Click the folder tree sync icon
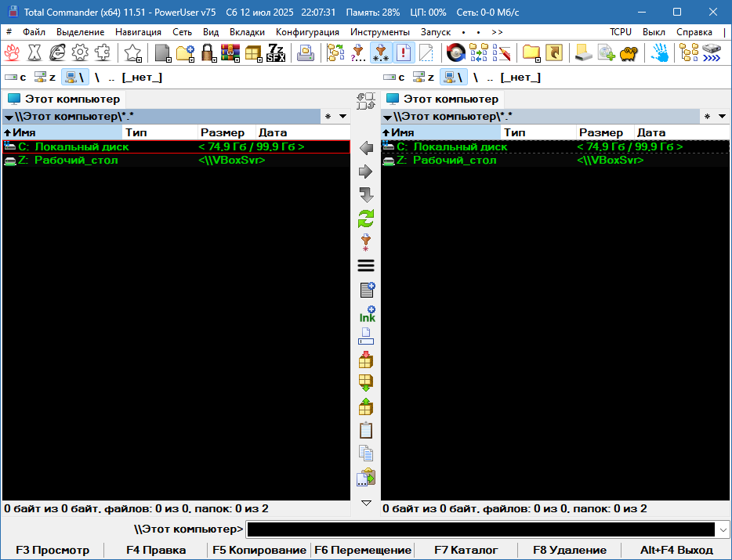 point(335,52)
